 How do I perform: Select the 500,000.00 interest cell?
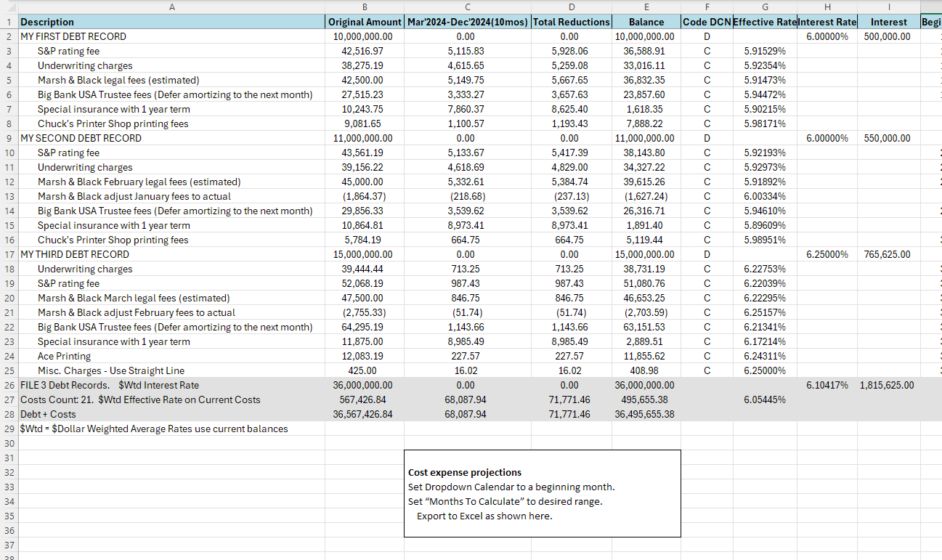click(889, 36)
